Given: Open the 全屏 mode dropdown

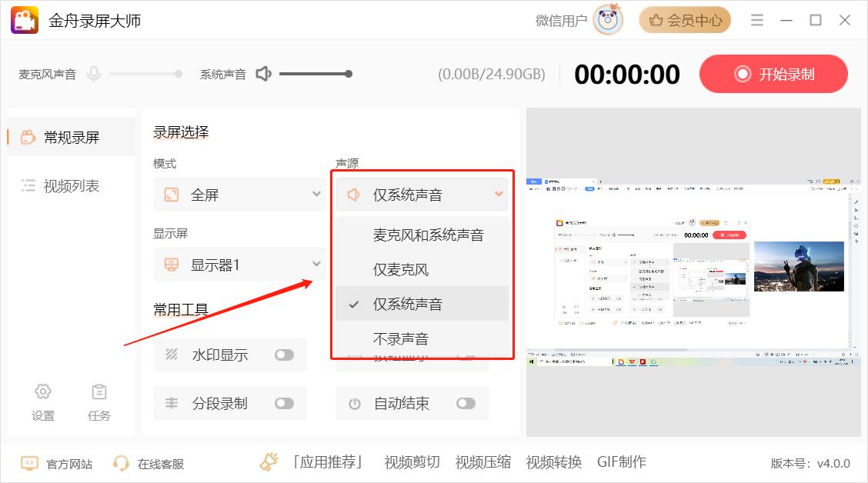Looking at the screenshot, I should (239, 195).
